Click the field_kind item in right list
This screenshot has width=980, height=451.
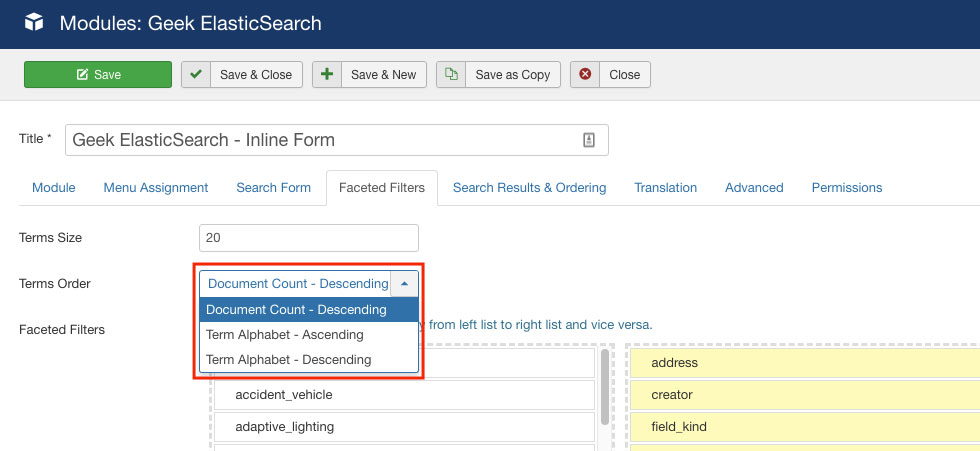(x=805, y=427)
